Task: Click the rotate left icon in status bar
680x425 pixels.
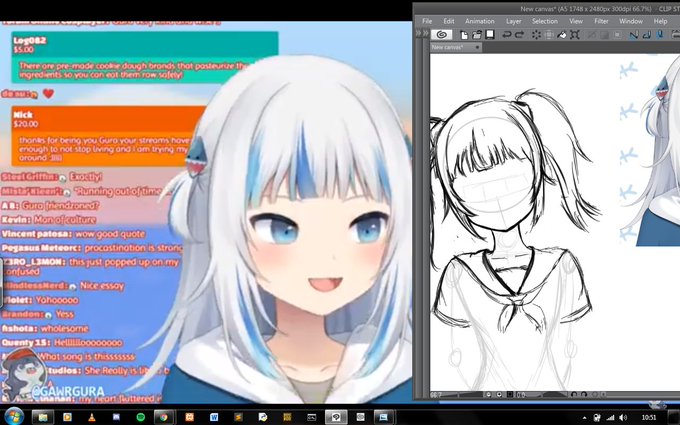Action: point(574,394)
